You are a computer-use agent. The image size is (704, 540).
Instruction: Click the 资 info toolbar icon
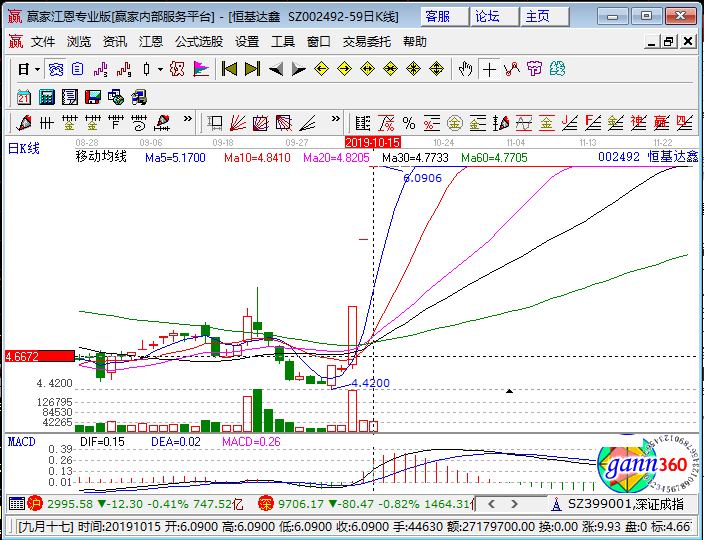[56, 70]
